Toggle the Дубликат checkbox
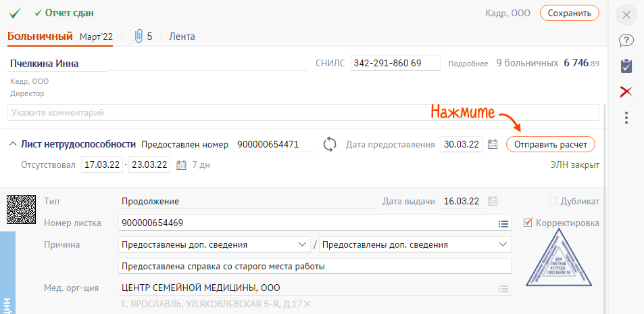The height and width of the screenshot is (314, 644). 553,201
